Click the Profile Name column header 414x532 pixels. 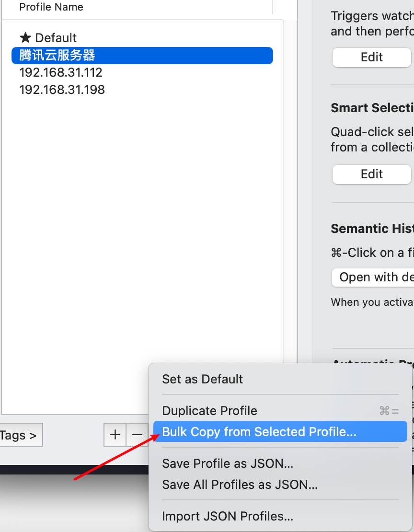click(51, 7)
